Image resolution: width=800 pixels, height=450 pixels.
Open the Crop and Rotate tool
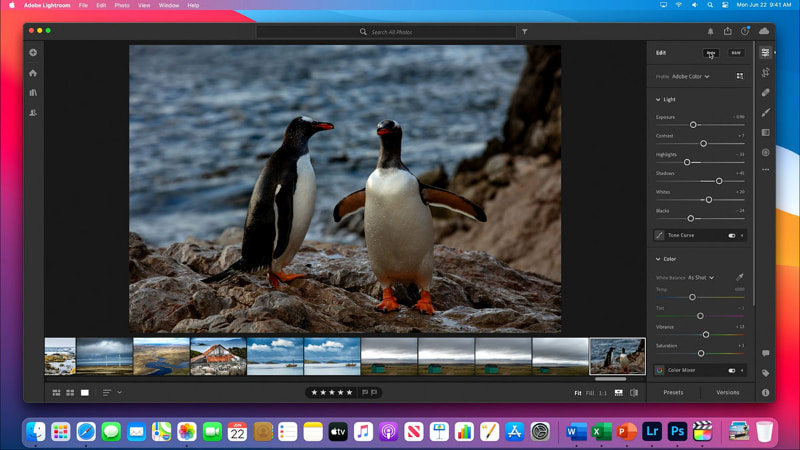coord(766,73)
